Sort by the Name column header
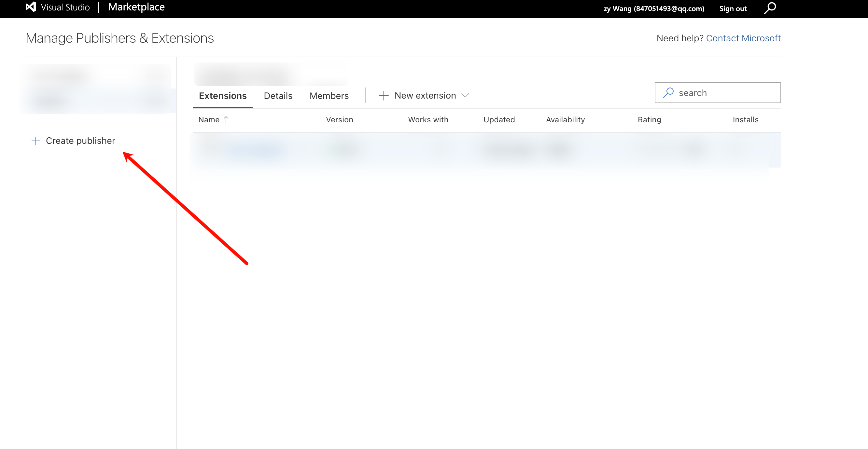 point(209,120)
